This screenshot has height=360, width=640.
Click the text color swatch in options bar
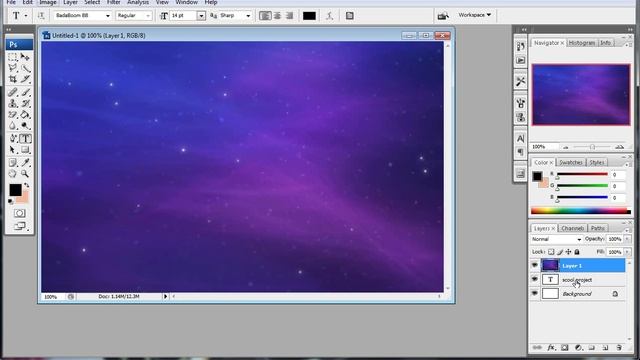pos(309,16)
